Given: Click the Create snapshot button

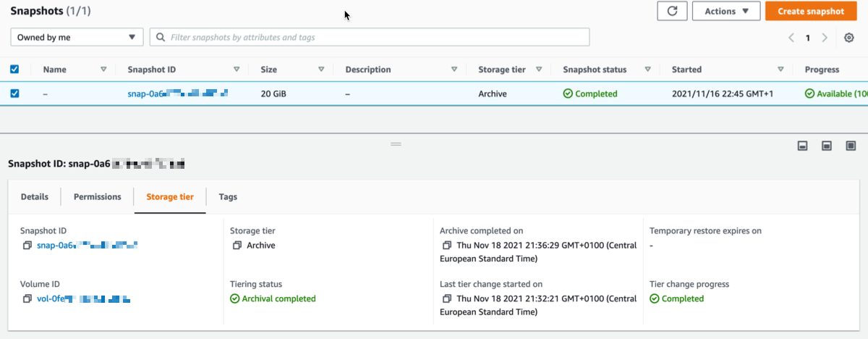Looking at the screenshot, I should pyautogui.click(x=816, y=11).
